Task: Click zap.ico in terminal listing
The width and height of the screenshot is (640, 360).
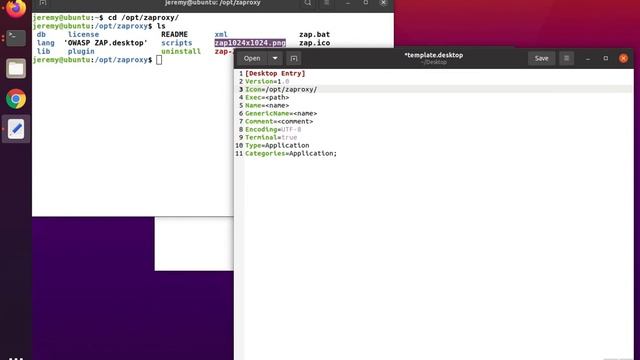Action: [314, 43]
